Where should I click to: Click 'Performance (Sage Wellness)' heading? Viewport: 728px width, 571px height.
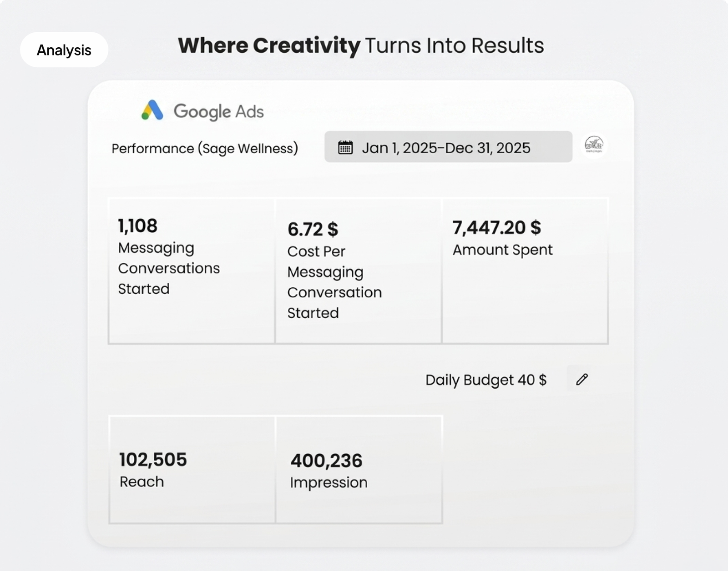pyautogui.click(x=205, y=149)
